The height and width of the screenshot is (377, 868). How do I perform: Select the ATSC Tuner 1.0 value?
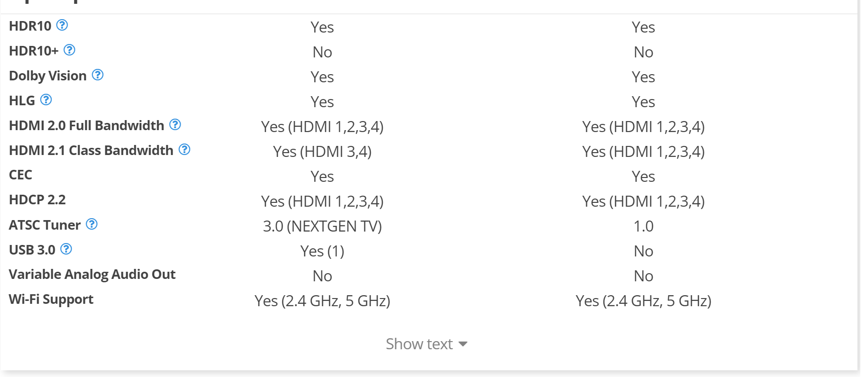pyautogui.click(x=643, y=226)
